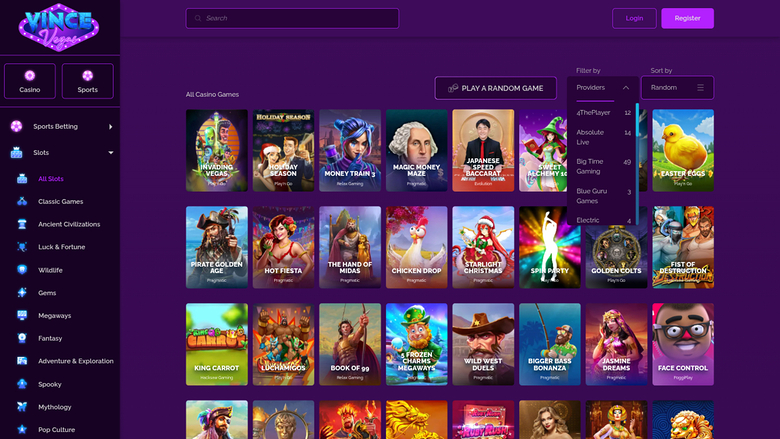Viewport: 780px width, 439px height.
Task: Click the Wildlife icon
Action: [22, 270]
